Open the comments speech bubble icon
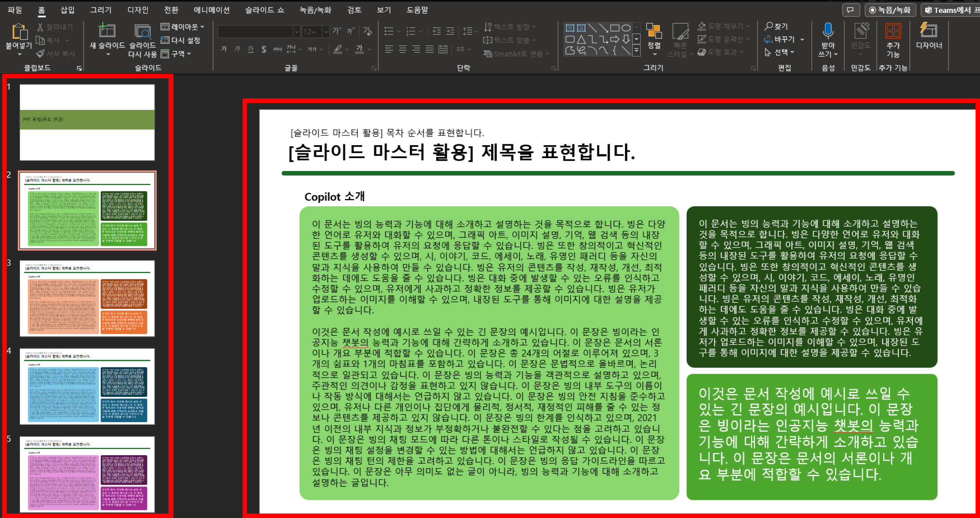Image resolution: width=980 pixels, height=518 pixels. pos(850,10)
